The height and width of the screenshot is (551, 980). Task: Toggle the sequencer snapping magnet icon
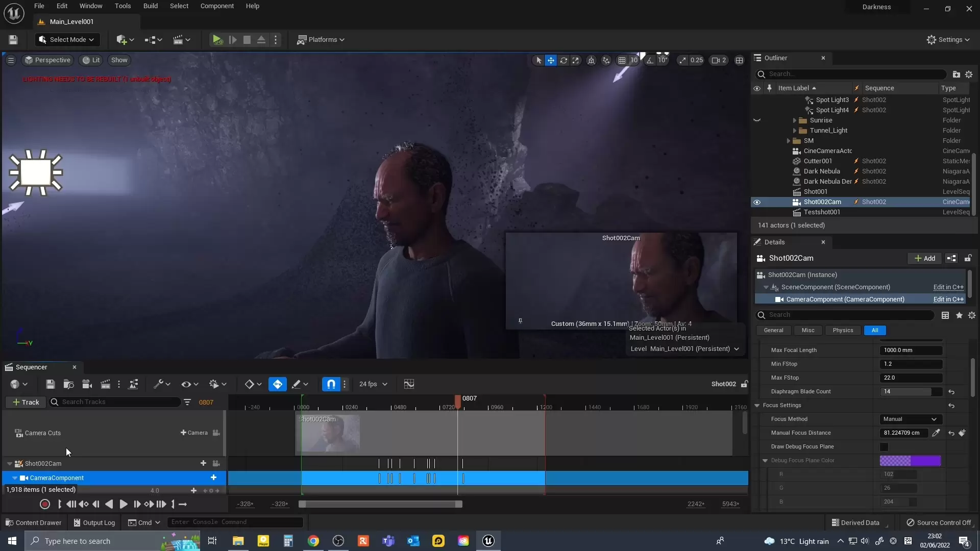click(x=331, y=384)
